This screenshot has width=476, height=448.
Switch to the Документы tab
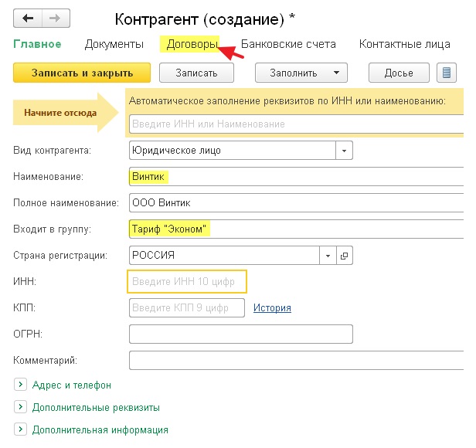click(x=114, y=44)
